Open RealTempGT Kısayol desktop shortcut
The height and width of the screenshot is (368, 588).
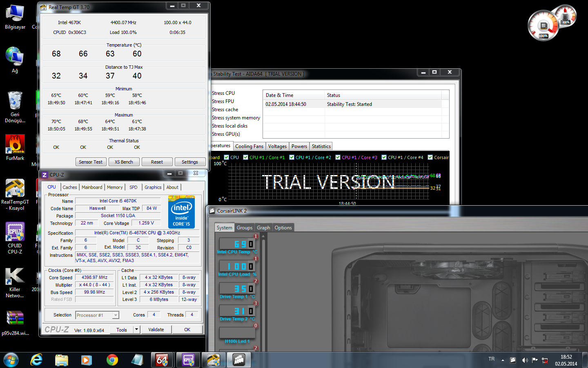click(x=15, y=195)
